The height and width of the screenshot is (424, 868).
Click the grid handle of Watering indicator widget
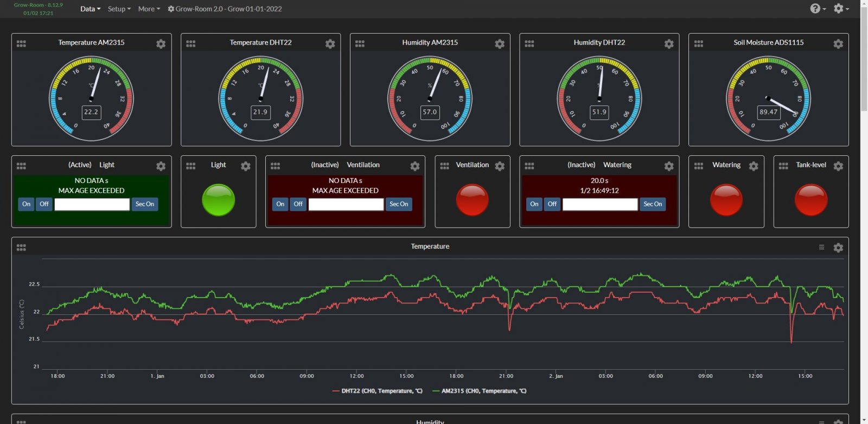coord(698,166)
